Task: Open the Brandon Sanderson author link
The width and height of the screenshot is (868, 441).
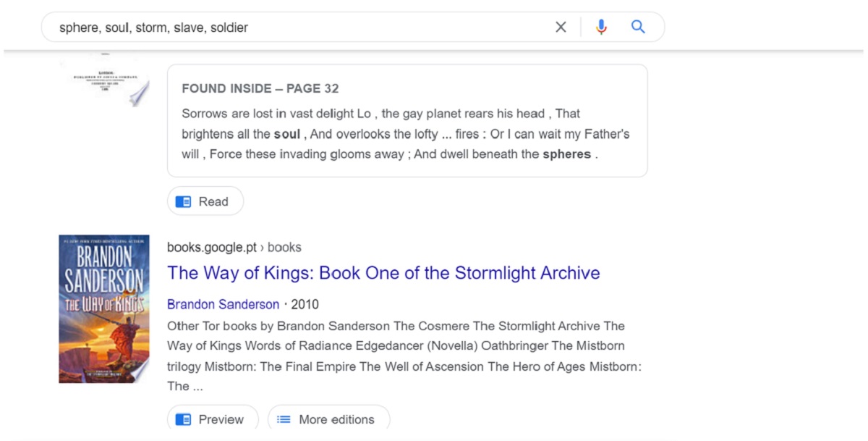Action: tap(222, 304)
